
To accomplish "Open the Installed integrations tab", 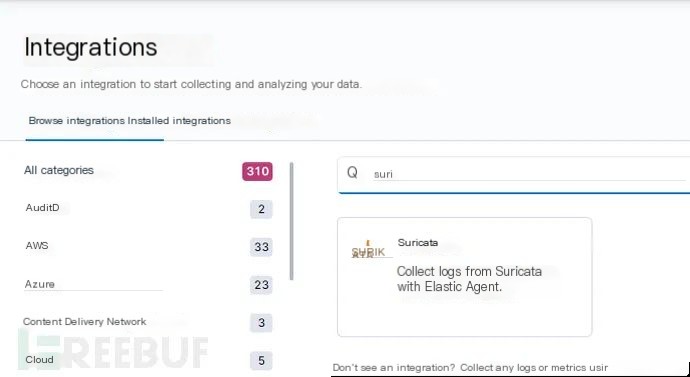I will [179, 121].
